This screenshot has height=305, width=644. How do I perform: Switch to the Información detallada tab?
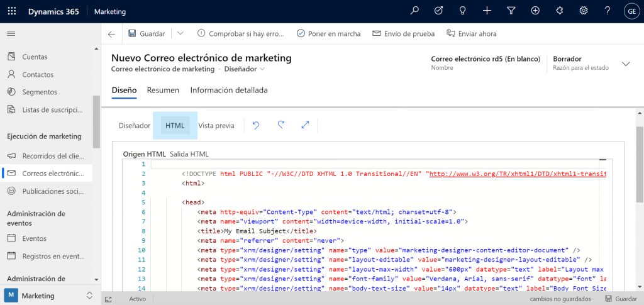pos(229,91)
